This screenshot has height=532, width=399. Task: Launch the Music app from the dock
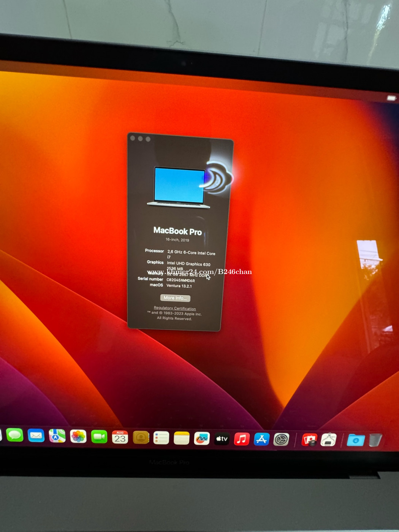point(242,439)
